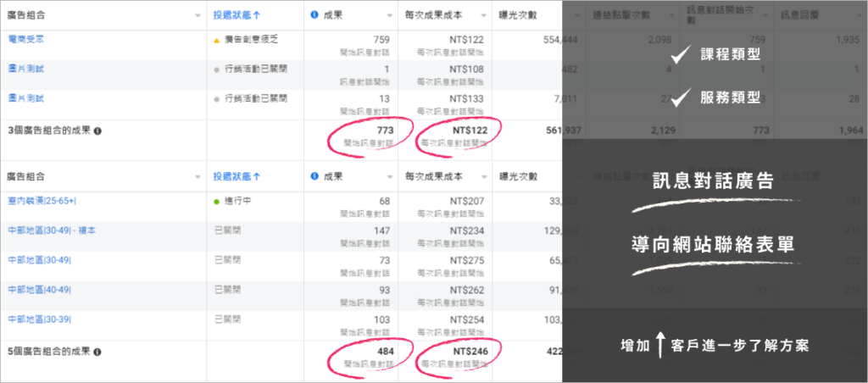Click the yellow warning triangle beside 廣告創意疲乏
Screen dimensions: 868x383
[x=218, y=40]
